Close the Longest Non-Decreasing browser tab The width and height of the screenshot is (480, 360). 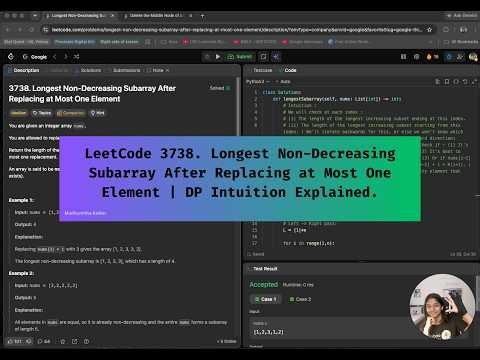(113, 15)
